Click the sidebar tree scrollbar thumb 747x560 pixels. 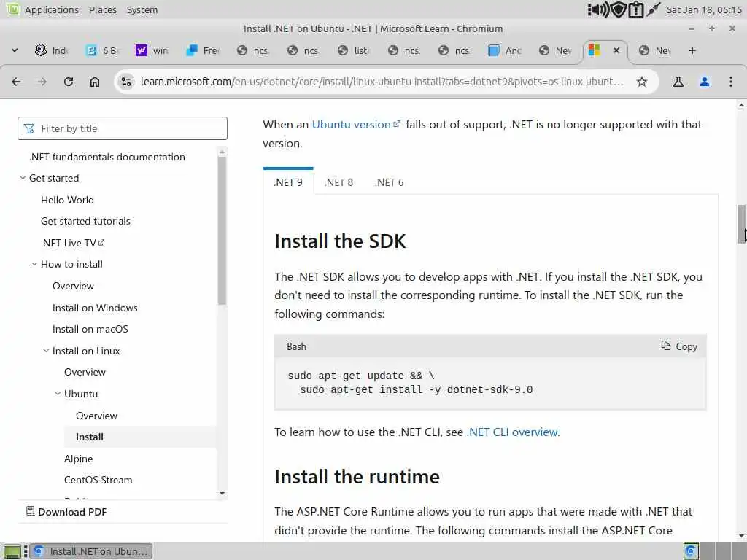point(222,230)
